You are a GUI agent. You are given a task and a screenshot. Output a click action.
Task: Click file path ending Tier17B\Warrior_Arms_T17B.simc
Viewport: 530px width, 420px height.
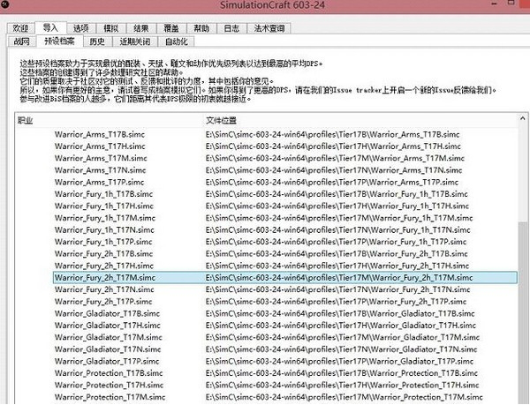click(x=333, y=134)
